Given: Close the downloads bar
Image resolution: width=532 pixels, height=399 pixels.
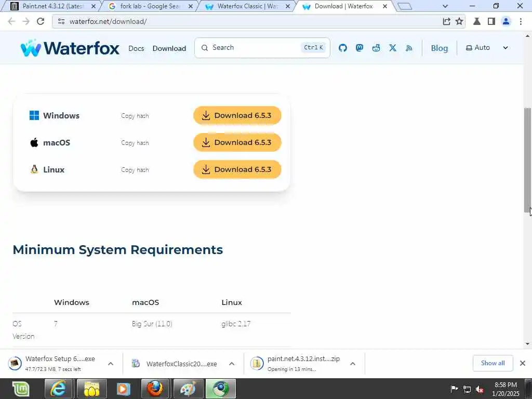Looking at the screenshot, I should pos(523,363).
